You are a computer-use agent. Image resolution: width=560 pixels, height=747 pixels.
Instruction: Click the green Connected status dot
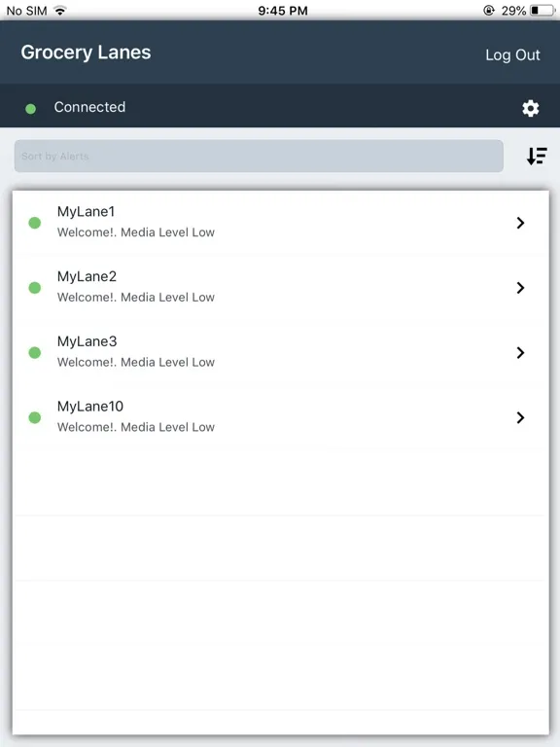click(30, 109)
